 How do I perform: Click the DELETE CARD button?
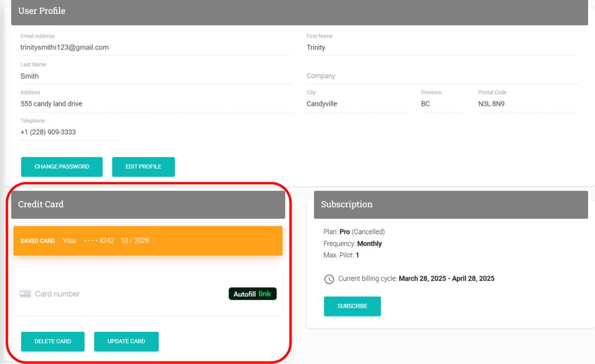[x=53, y=341]
